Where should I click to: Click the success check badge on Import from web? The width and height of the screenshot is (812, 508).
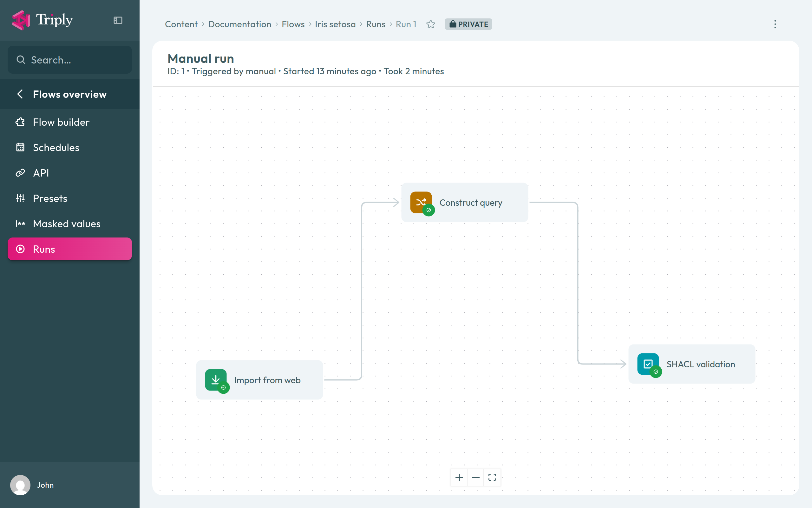click(224, 388)
